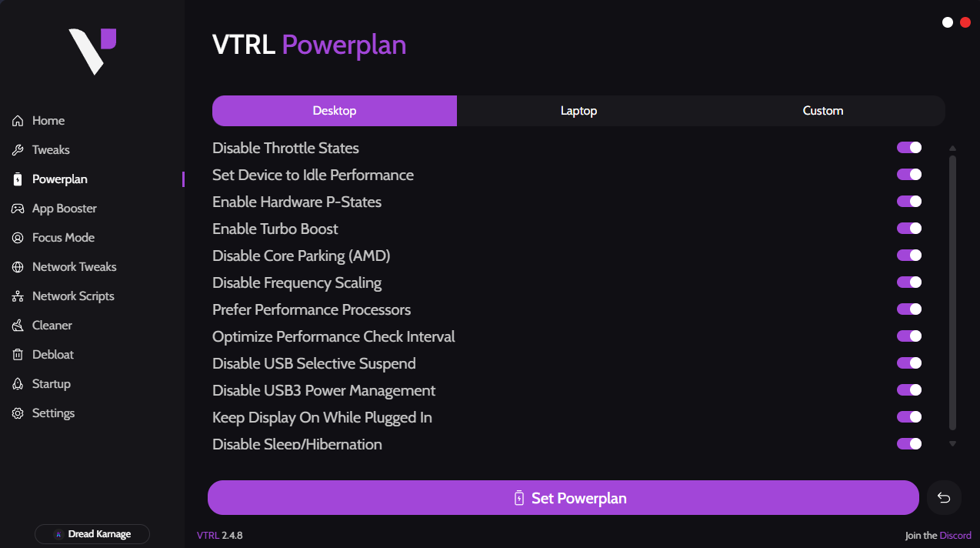Switch off Enable Hardware P-States

click(x=909, y=202)
